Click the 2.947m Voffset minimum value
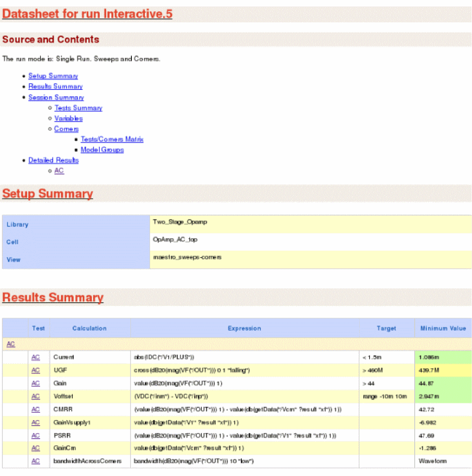Viewport: 472px width, 476px height. (x=443, y=396)
